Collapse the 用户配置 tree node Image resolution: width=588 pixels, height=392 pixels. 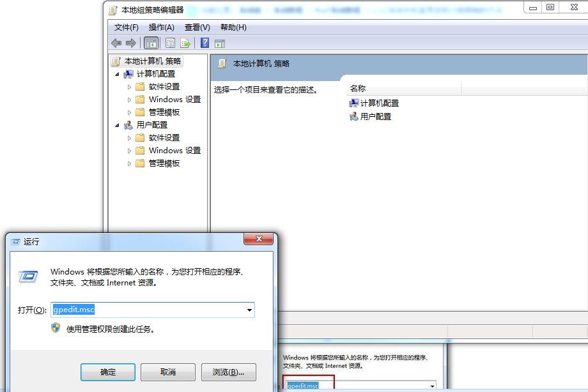(x=117, y=125)
